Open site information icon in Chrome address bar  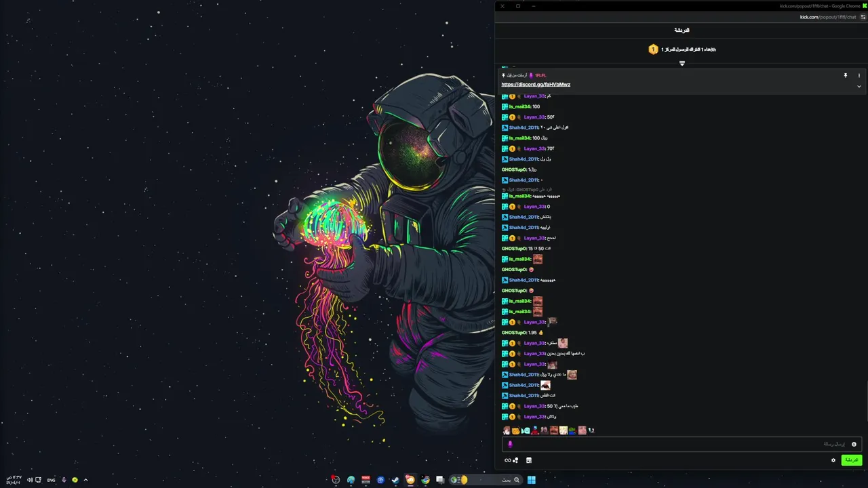tap(863, 17)
